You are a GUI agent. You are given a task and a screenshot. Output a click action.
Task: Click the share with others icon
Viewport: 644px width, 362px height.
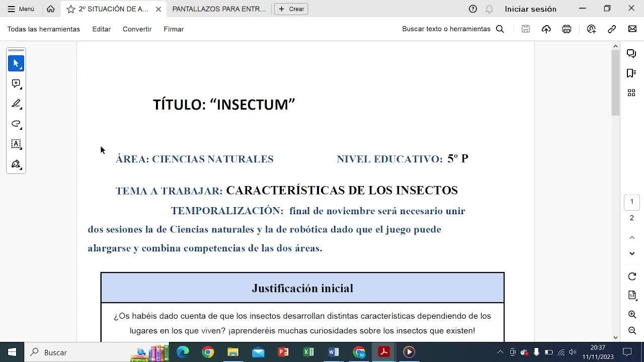click(x=591, y=29)
